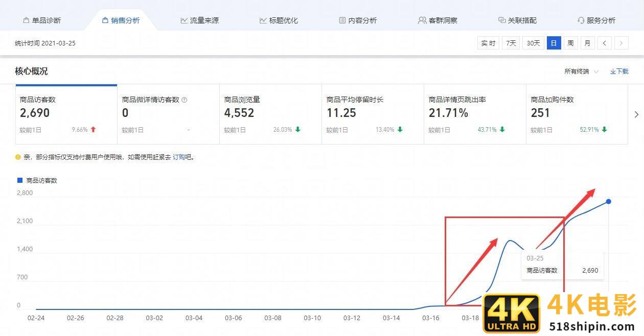The image size is (644, 336).
Task: Click the 2,800 y-axis label
Action: click(25, 193)
